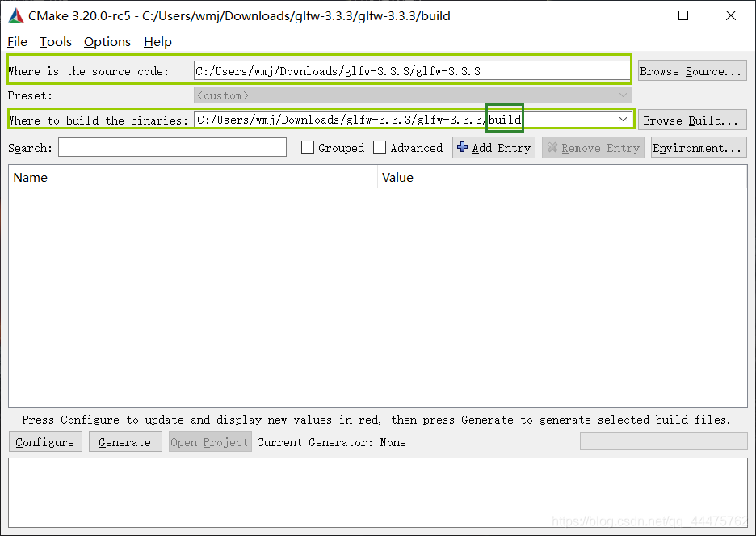Click the blue plus icon on Add Entry
This screenshot has width=756, height=536.
(462, 147)
